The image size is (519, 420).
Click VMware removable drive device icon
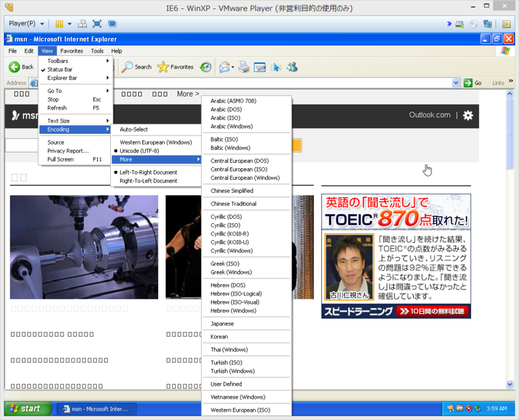click(460, 24)
